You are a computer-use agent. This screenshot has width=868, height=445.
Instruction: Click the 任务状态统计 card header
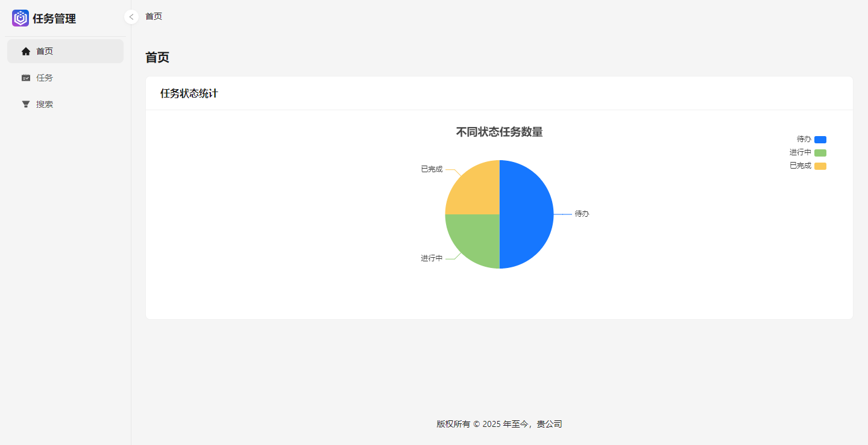pos(188,93)
